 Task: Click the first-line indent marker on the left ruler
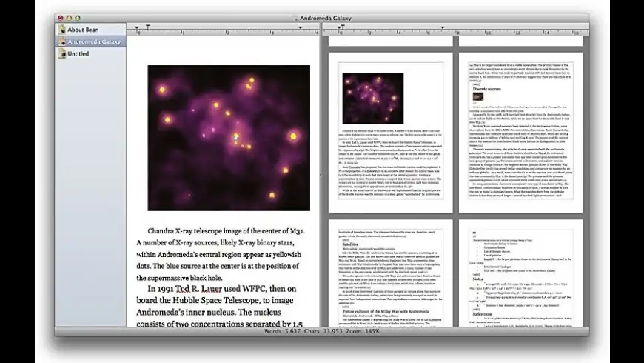[148, 27]
